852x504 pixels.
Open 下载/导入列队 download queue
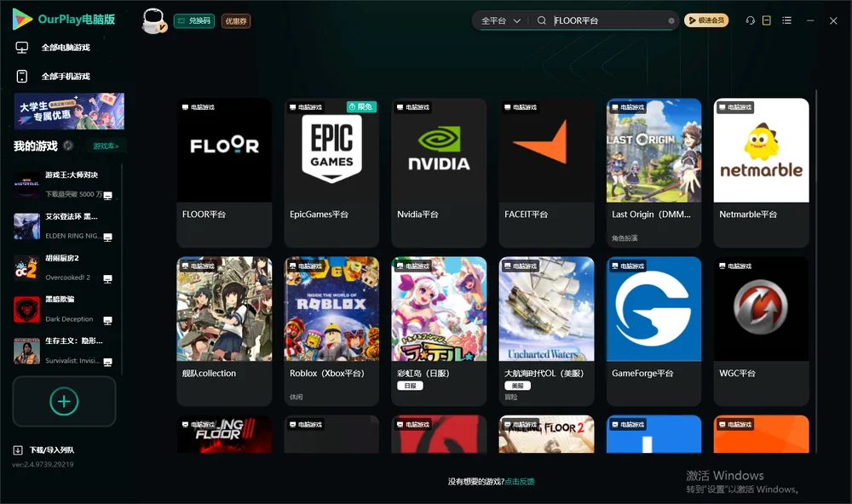coord(44,450)
